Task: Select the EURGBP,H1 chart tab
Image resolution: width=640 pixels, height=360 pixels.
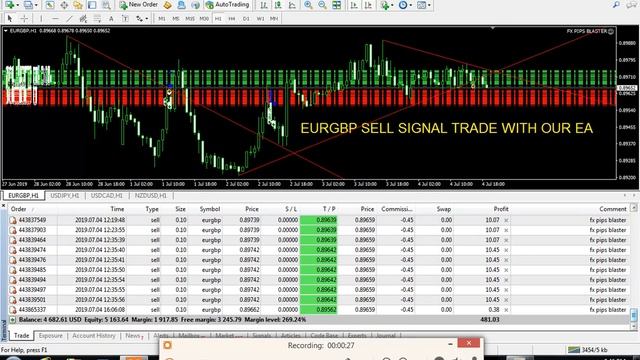Action: tap(23, 196)
